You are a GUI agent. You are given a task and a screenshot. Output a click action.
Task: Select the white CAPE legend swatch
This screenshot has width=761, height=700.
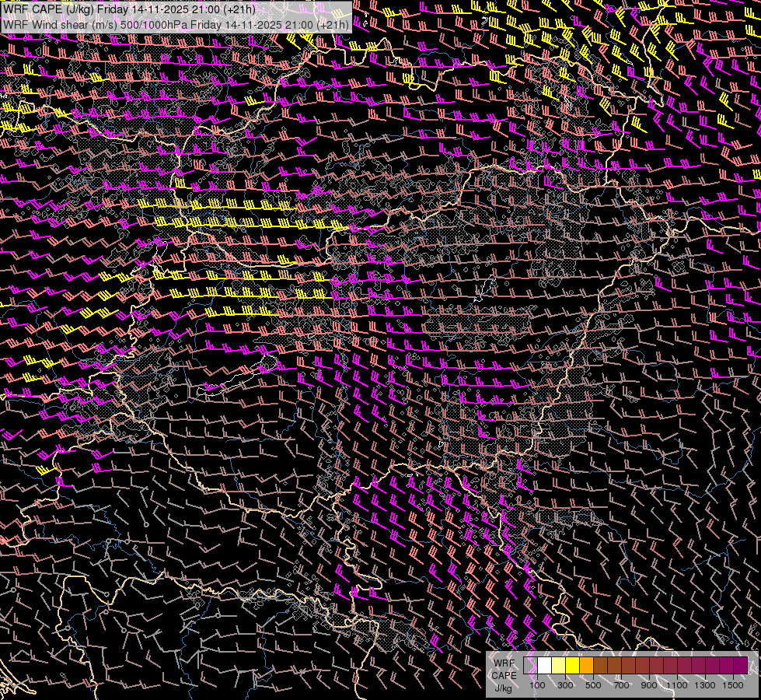(x=545, y=666)
